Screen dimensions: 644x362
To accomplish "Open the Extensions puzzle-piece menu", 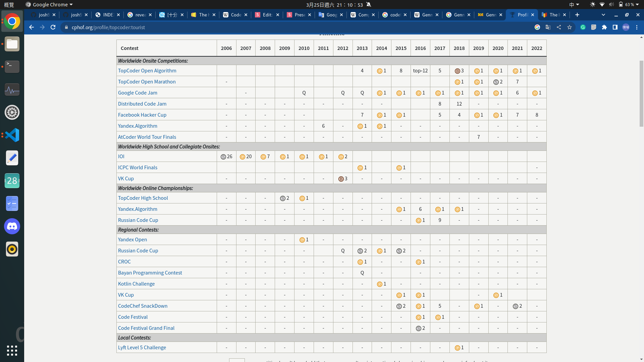I will (x=604, y=27).
